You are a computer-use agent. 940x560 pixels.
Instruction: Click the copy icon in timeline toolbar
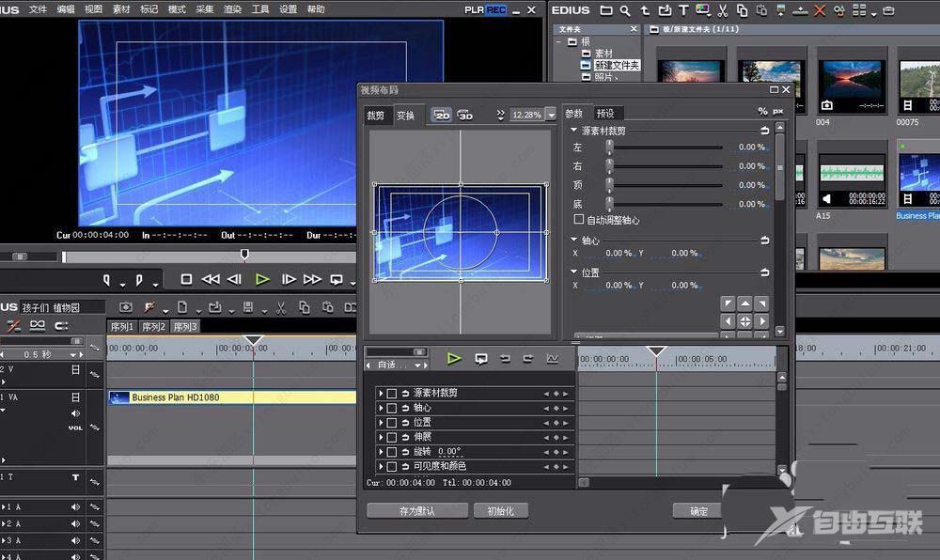pos(304,308)
